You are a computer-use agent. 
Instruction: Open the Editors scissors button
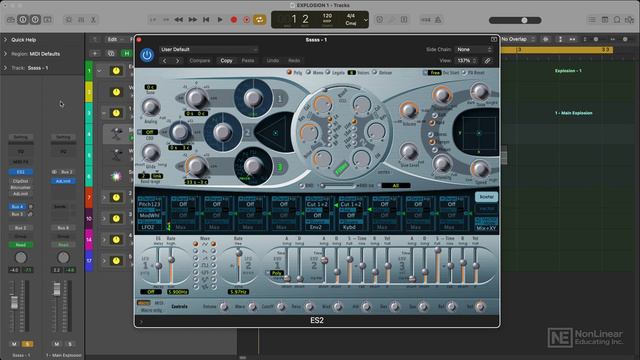[x=93, y=20]
